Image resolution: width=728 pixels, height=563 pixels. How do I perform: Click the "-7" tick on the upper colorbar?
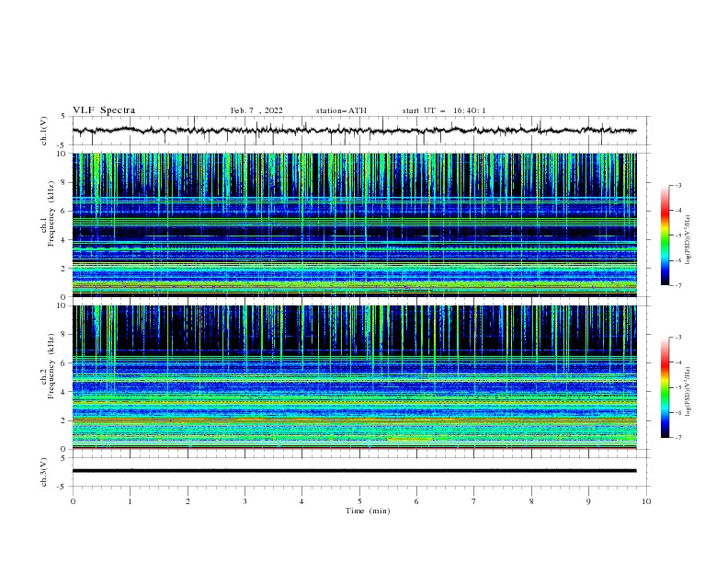coord(678,285)
